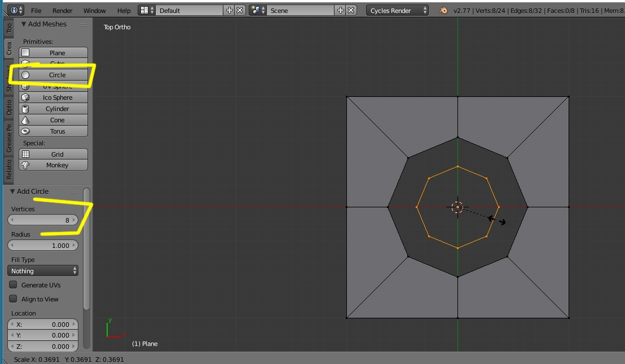The image size is (625, 364).
Task: Add a new scene with plus icon
Action: tap(340, 10)
